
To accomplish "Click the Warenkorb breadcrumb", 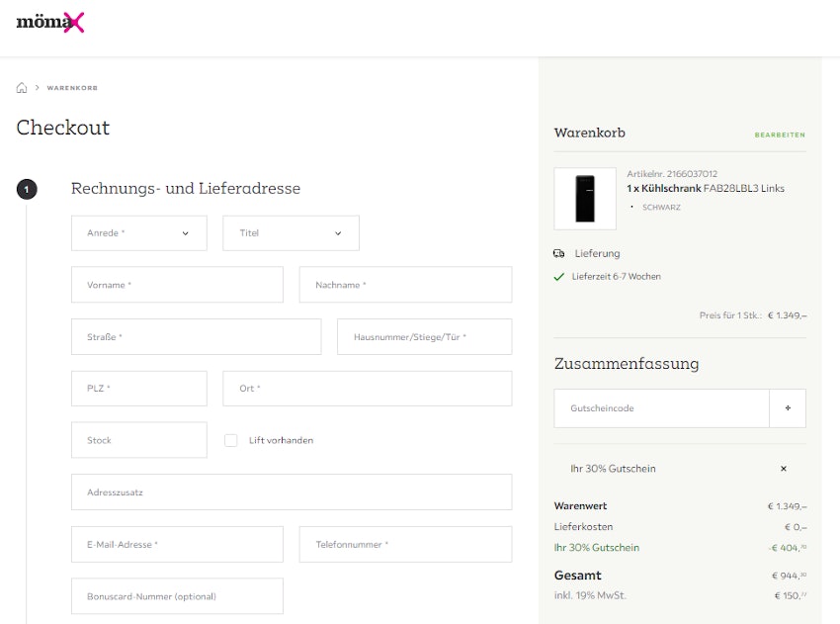I will tap(72, 88).
